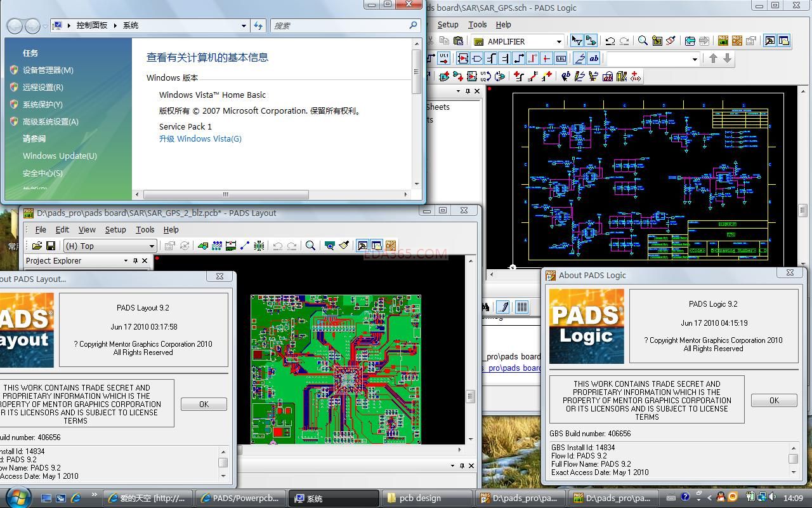
Task: Zoom with the PADS Layout magnifier icon
Action: click(310, 246)
